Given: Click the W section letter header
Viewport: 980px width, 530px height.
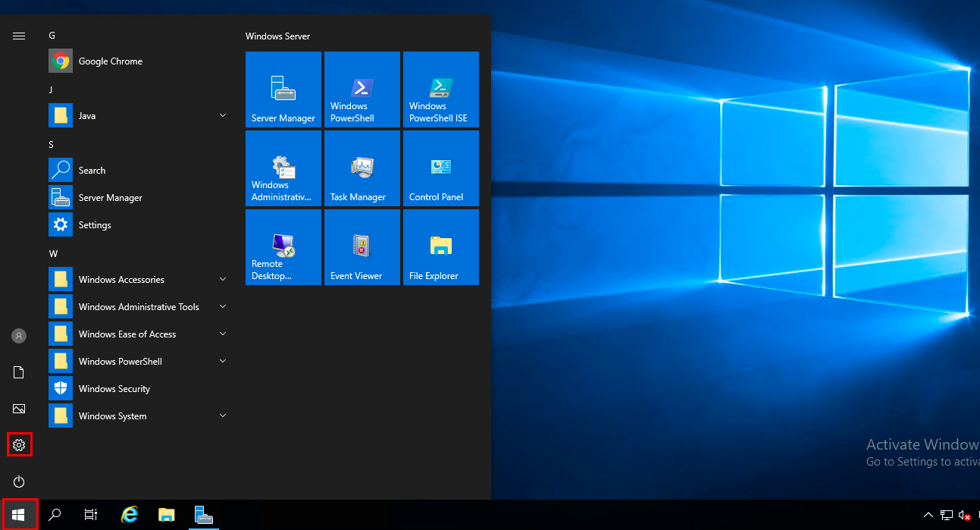Looking at the screenshot, I should 52,254.
